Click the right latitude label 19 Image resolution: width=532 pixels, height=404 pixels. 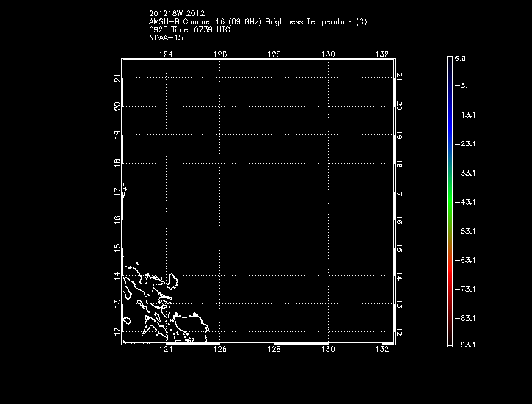(x=399, y=135)
